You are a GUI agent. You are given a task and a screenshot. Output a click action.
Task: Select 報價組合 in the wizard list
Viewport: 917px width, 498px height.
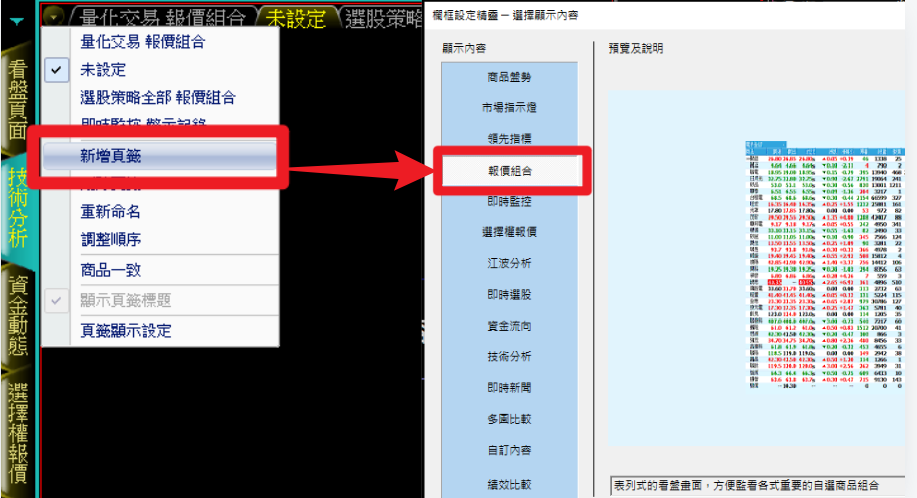pos(512,171)
